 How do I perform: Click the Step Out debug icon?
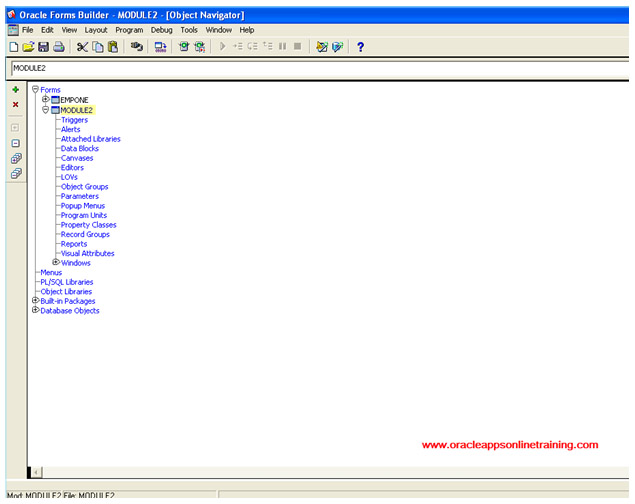click(267, 46)
